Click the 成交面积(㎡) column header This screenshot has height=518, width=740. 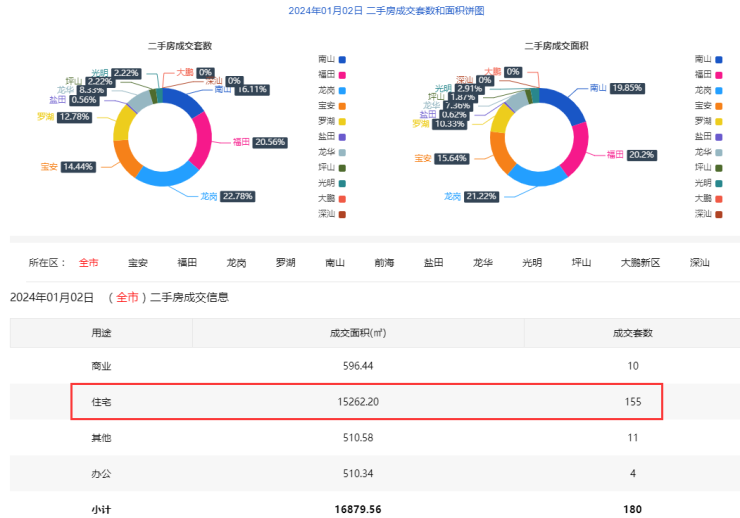358,333
